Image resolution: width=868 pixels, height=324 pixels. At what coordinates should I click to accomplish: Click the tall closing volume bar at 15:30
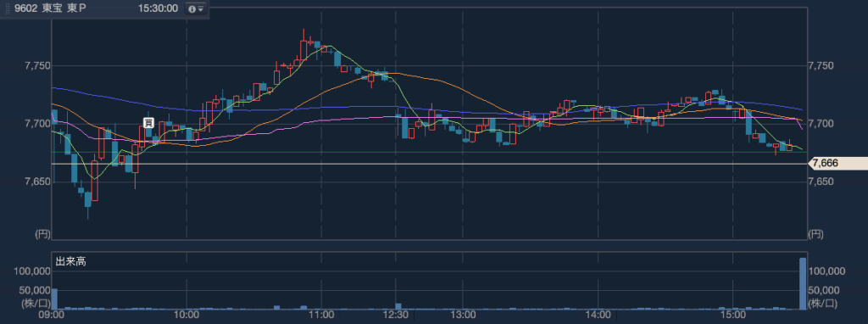pyautogui.click(x=803, y=283)
